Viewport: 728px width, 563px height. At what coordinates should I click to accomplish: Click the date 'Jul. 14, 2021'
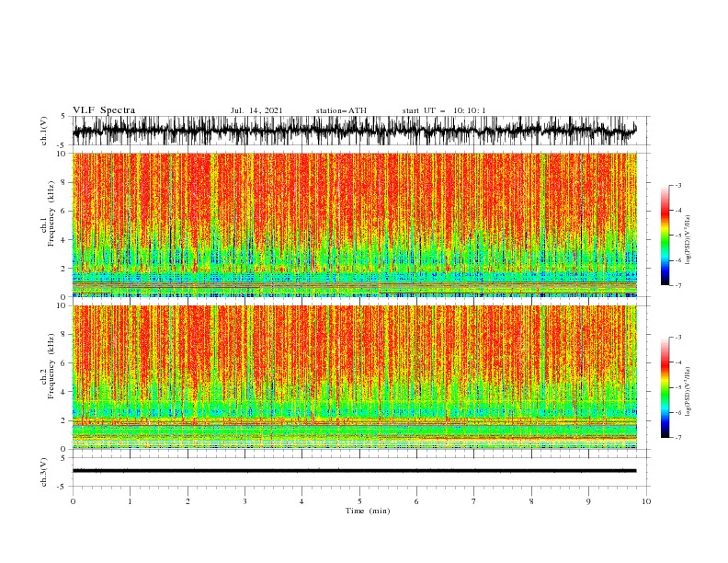[256, 110]
